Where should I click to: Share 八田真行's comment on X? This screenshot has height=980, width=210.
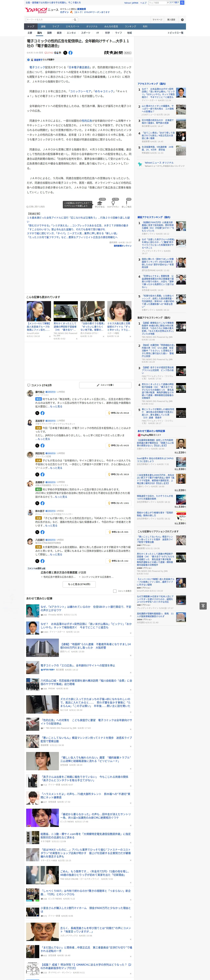[37, 561]
